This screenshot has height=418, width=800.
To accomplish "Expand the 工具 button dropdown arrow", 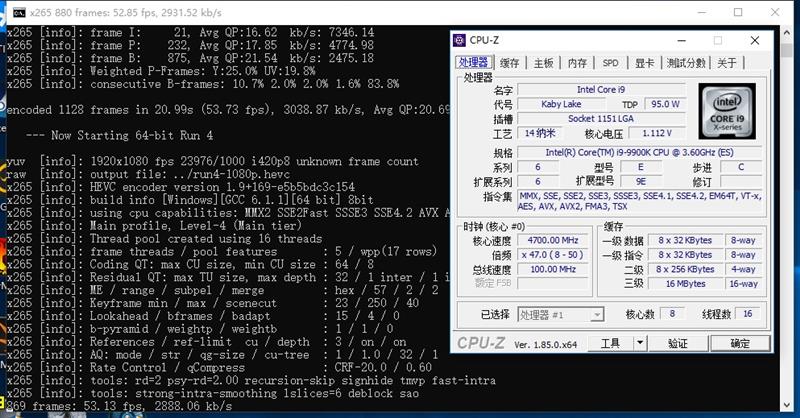I will click(640, 343).
